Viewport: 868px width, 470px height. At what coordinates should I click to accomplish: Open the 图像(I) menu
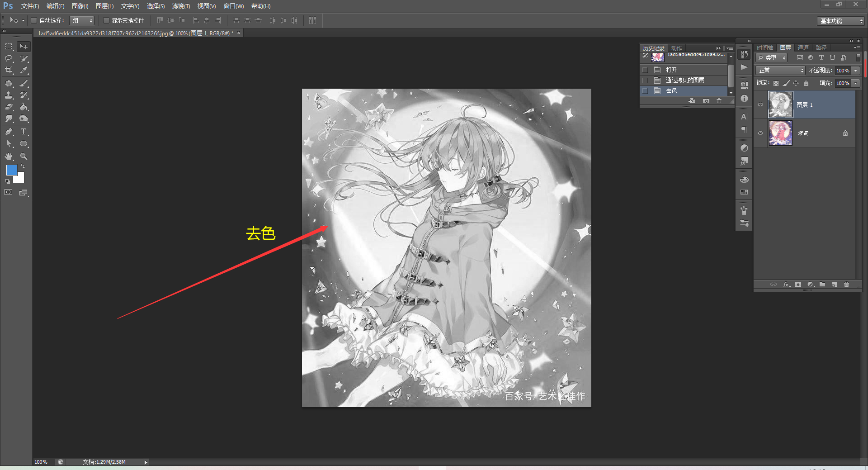80,6
